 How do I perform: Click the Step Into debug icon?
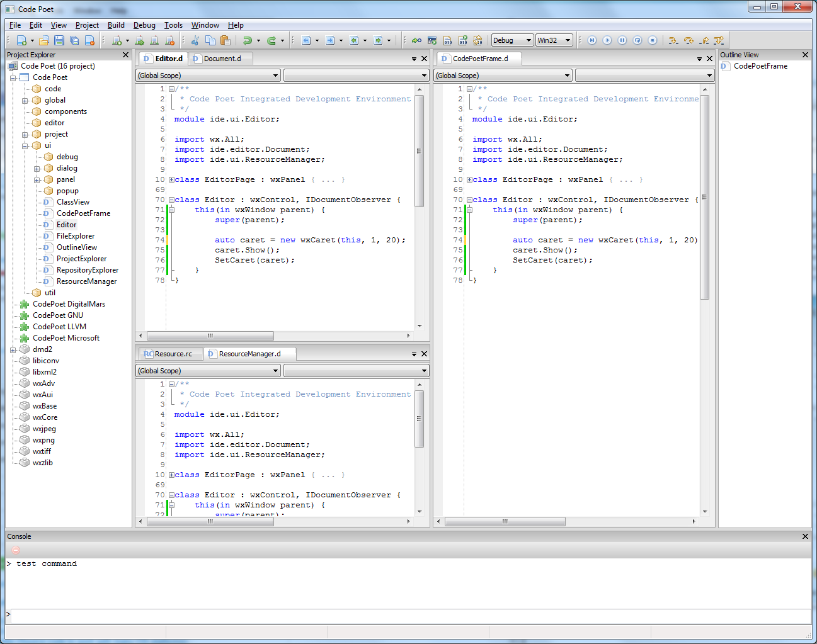click(x=673, y=40)
